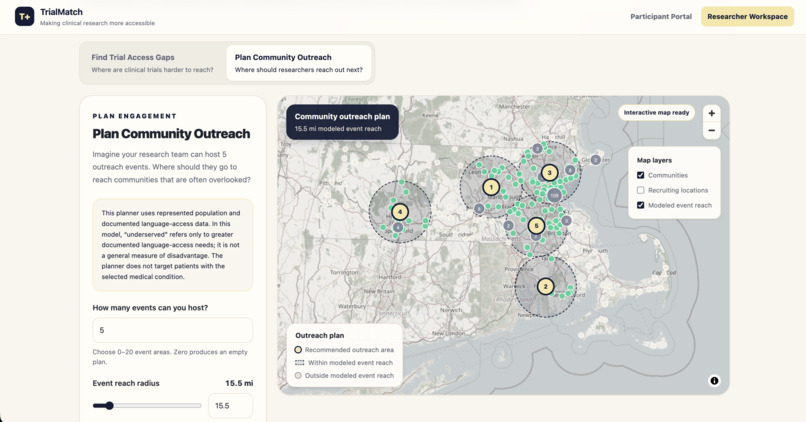Click gray cluster bubble left of marker 5
Viewport: 806px width, 422px height.
508,225
